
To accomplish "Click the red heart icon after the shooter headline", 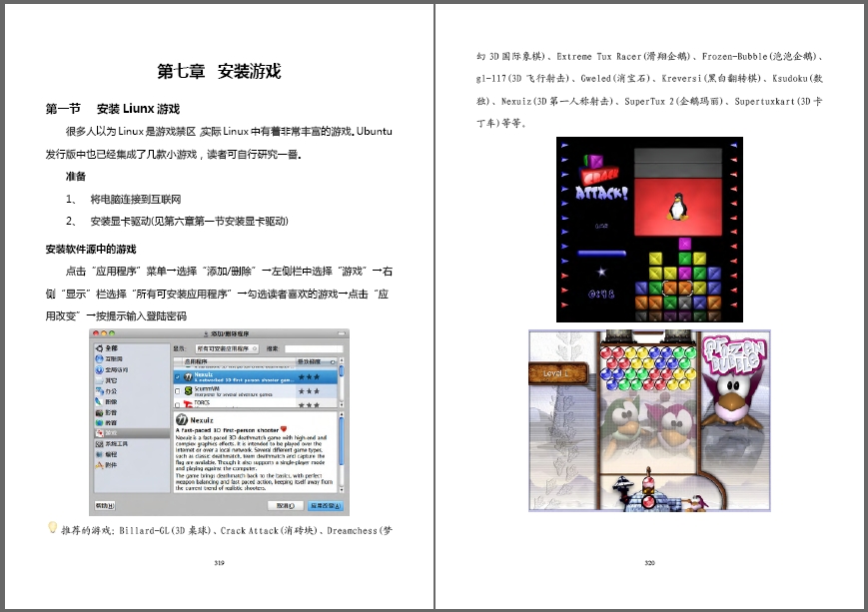I will click(284, 429).
